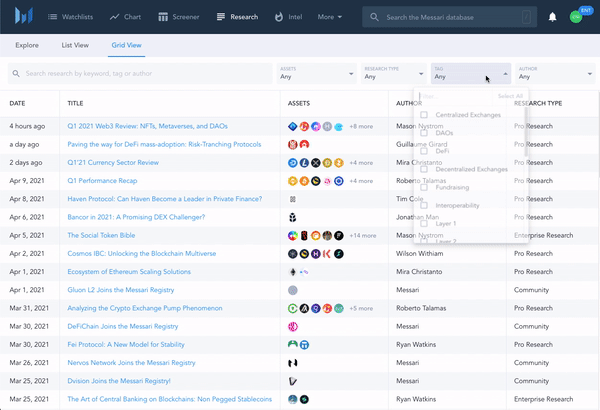Collapse the Tag filter dropdown
This screenshot has width=600, height=410.
coord(471,74)
